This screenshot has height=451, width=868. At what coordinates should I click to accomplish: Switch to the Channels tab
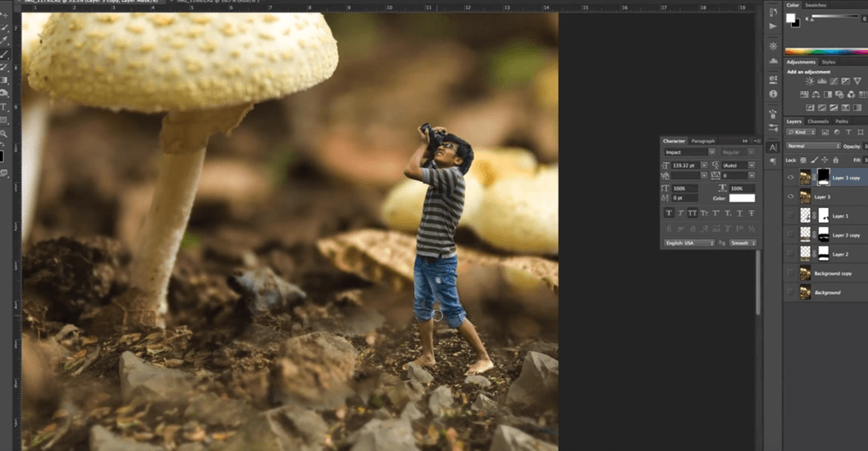818,121
